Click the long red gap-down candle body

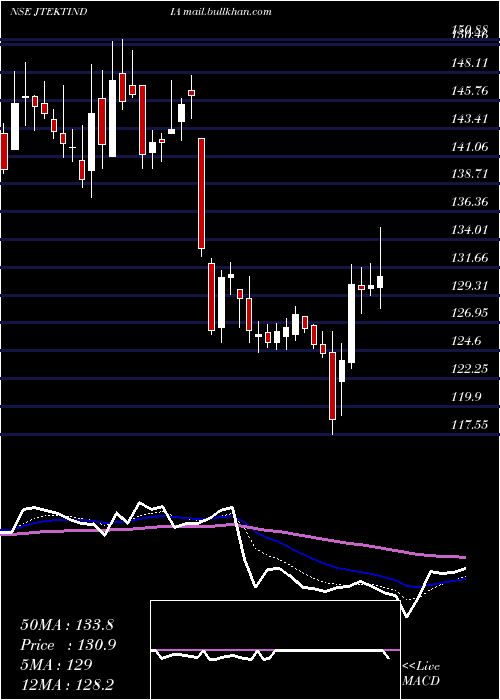[202, 193]
